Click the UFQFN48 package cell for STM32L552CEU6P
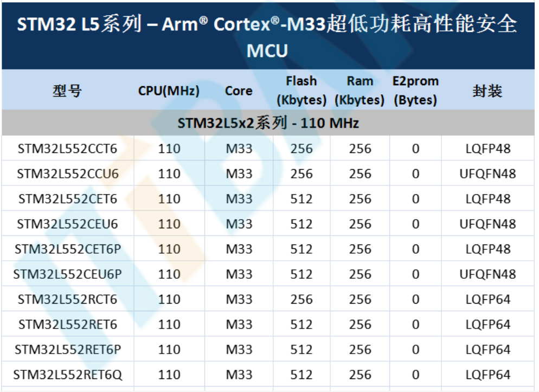 pyautogui.click(x=488, y=274)
